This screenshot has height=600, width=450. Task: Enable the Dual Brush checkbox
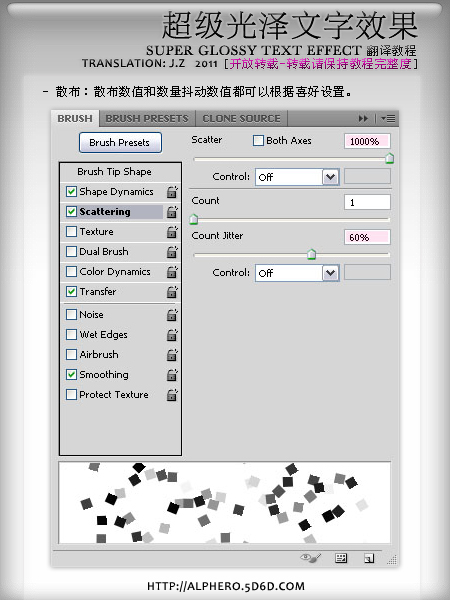coord(71,251)
